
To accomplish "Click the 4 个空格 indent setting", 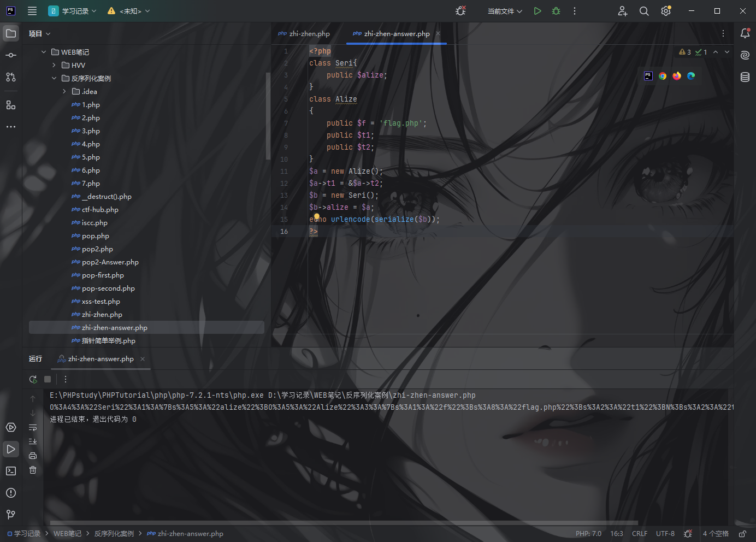I will (716, 534).
